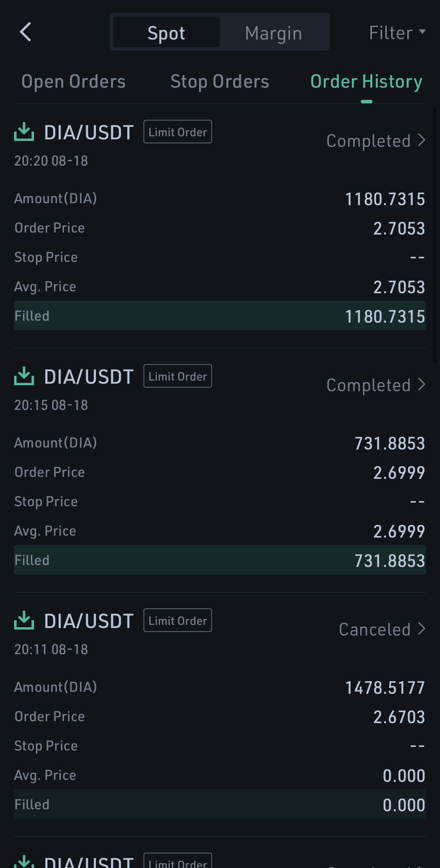
Task: Tap Limit Order tag on 20:20 order
Action: point(178,132)
